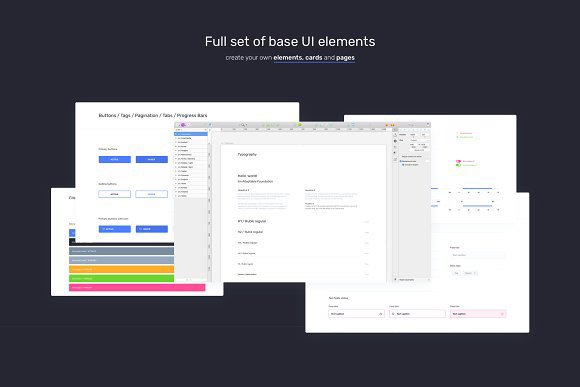The image size is (580, 387).
Task: Click the search icon in middle text field
Action: [393, 314]
